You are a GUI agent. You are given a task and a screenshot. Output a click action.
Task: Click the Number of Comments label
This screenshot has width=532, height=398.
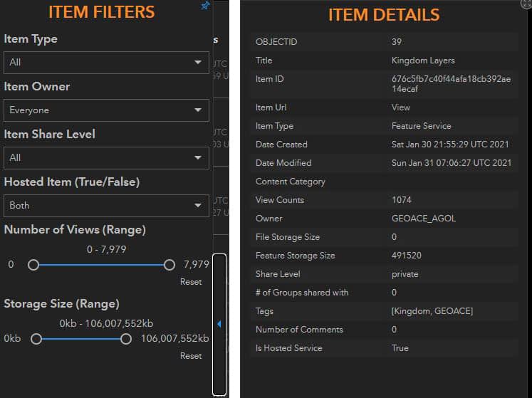tap(299, 330)
